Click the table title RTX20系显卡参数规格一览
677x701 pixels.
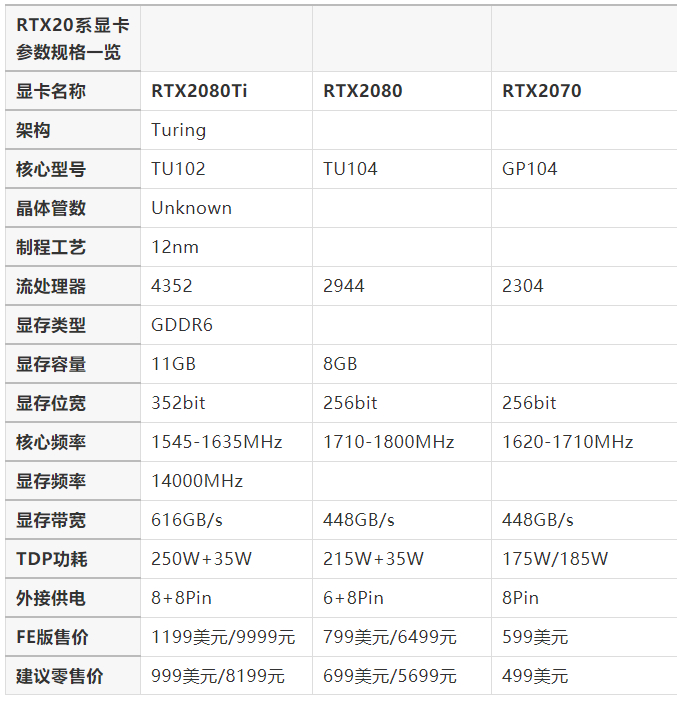click(73, 38)
